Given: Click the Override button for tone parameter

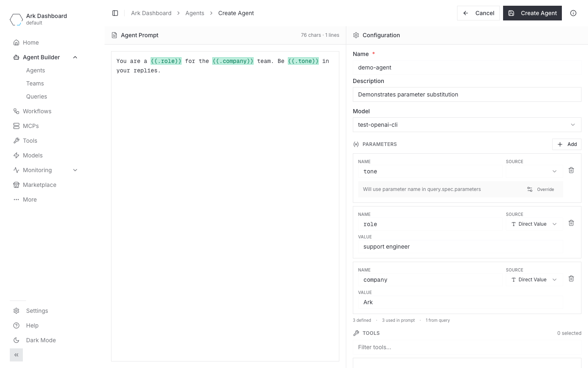Looking at the screenshot, I should point(541,189).
